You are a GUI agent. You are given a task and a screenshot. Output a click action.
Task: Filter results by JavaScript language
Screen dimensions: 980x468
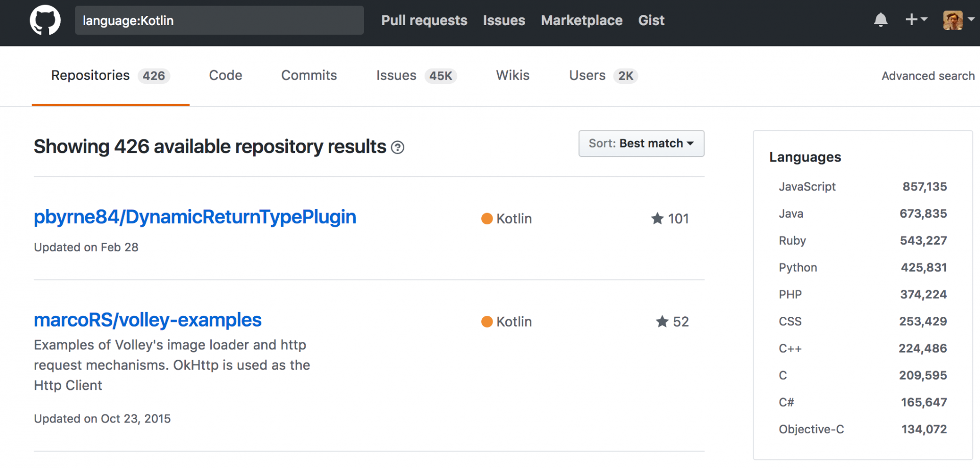point(807,187)
